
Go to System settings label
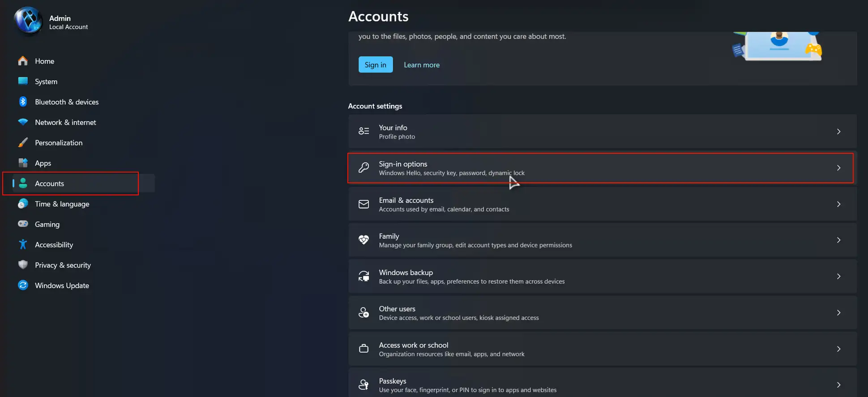coord(46,82)
